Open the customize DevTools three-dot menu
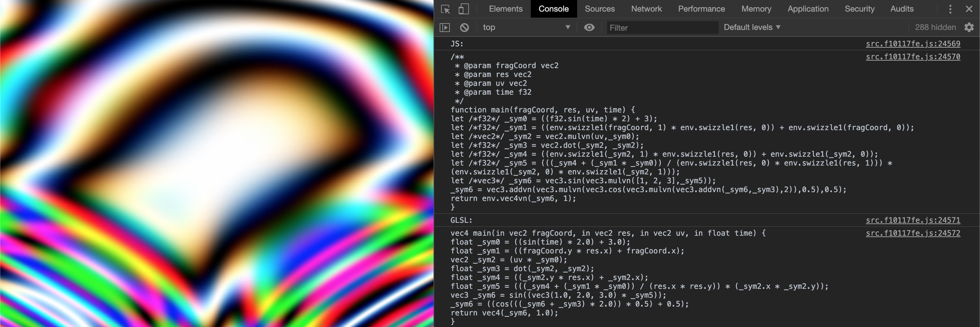The image size is (980, 327). [x=950, y=9]
